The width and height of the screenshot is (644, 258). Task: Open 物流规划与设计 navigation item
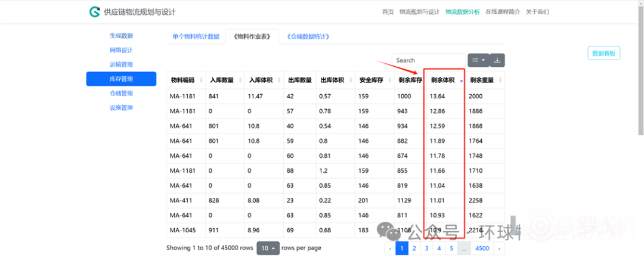pos(419,12)
